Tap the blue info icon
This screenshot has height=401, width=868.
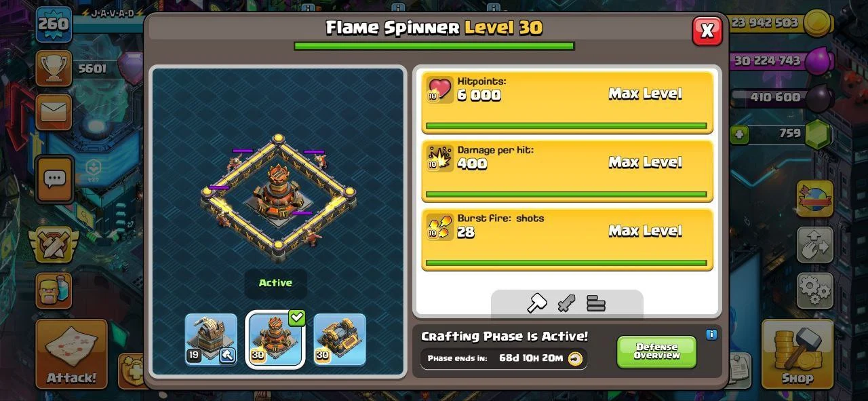click(711, 335)
